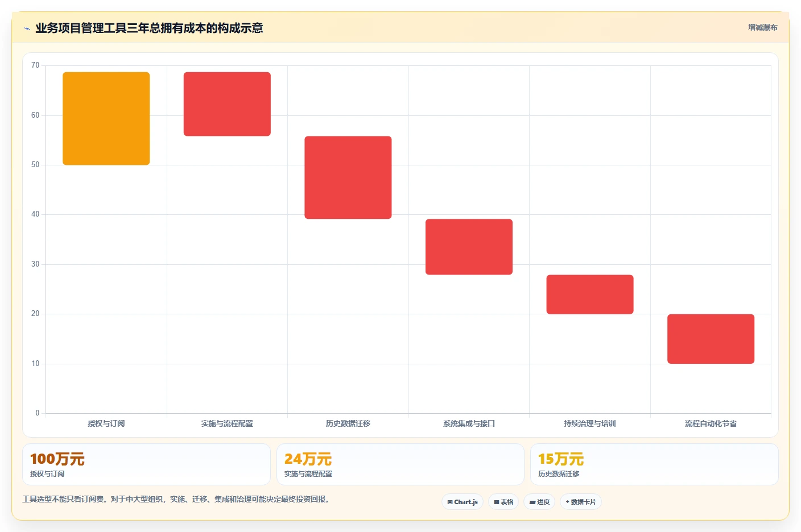This screenshot has height=532, width=801.
Task: Click the 增减瀑布 tag in the header
Action: coord(762,27)
